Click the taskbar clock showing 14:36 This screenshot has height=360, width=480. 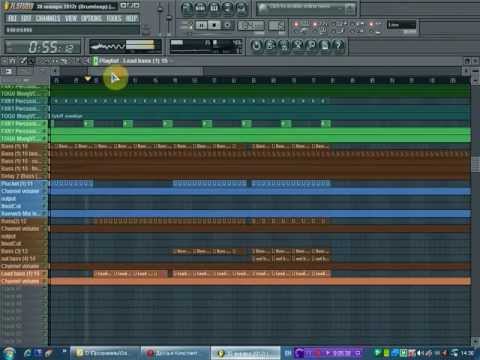pyautogui.click(x=467, y=353)
